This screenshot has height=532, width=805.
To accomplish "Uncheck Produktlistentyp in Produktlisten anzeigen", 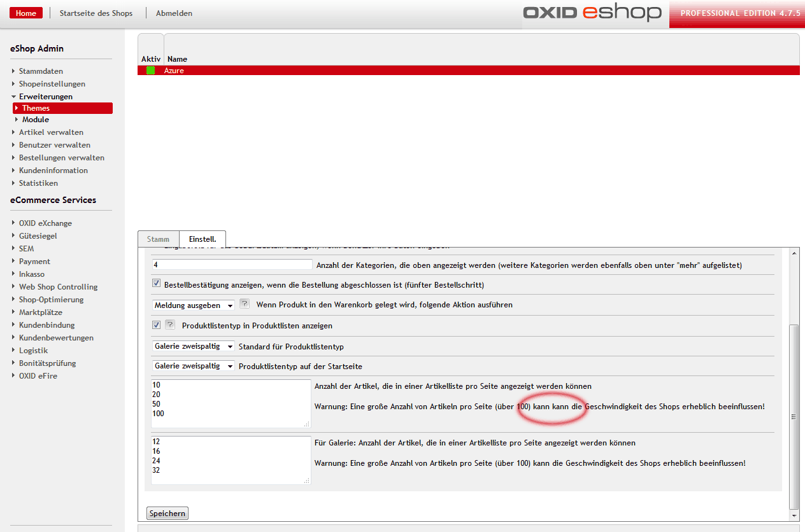I will (x=157, y=325).
